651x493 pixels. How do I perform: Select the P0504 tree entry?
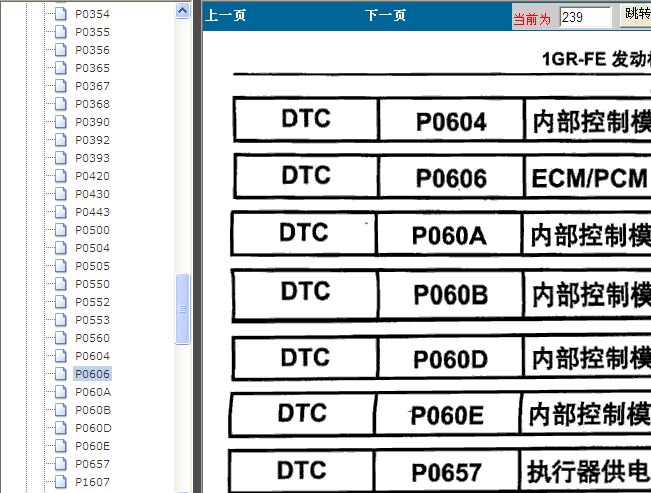pyautogui.click(x=92, y=248)
